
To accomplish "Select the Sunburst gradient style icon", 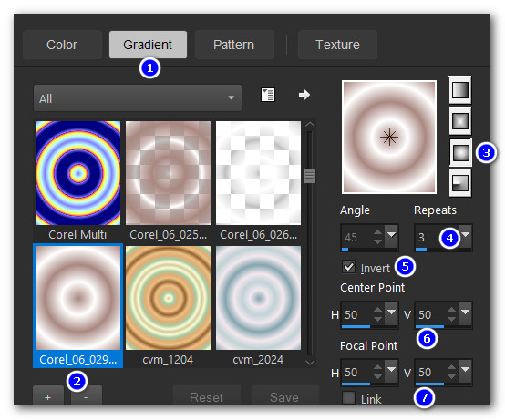I will pyautogui.click(x=460, y=152).
